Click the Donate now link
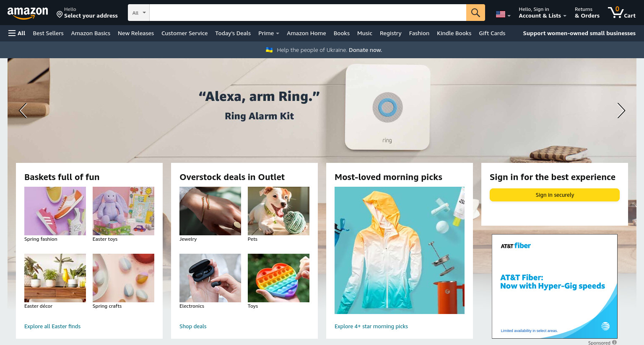Screen dimensions: 644x345 pyautogui.click(x=365, y=50)
